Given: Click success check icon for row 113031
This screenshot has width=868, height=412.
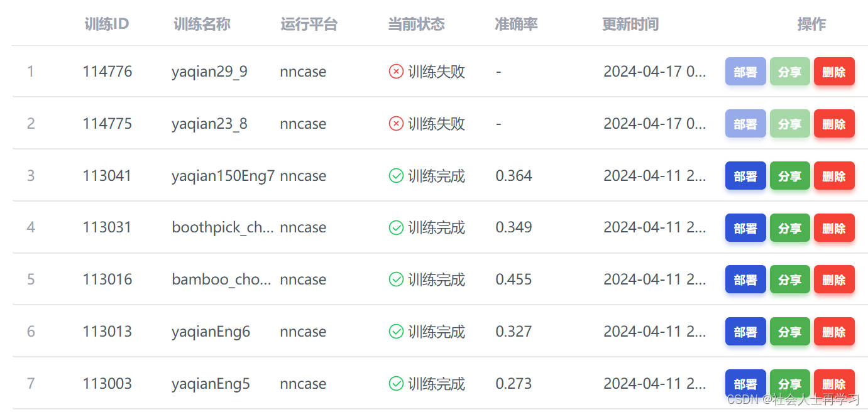Looking at the screenshot, I should pos(396,227).
